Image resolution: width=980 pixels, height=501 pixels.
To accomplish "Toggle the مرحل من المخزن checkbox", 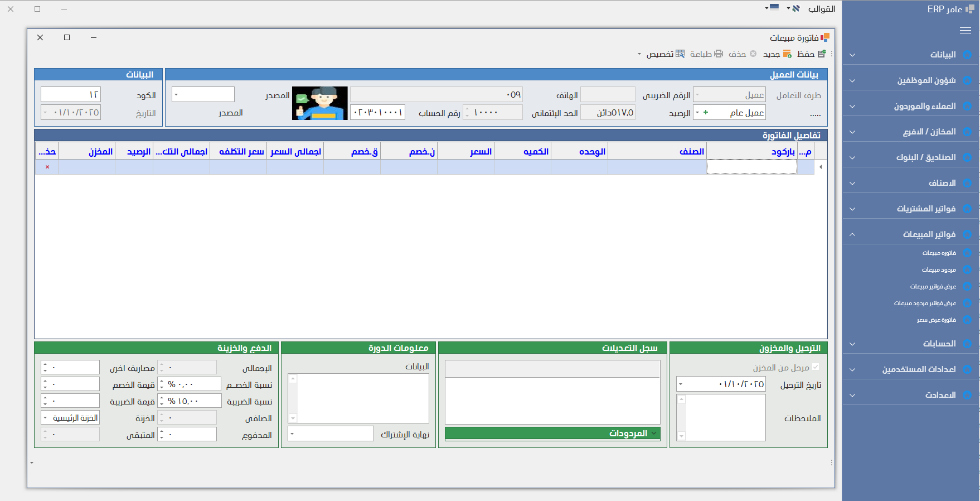I will coord(816,367).
